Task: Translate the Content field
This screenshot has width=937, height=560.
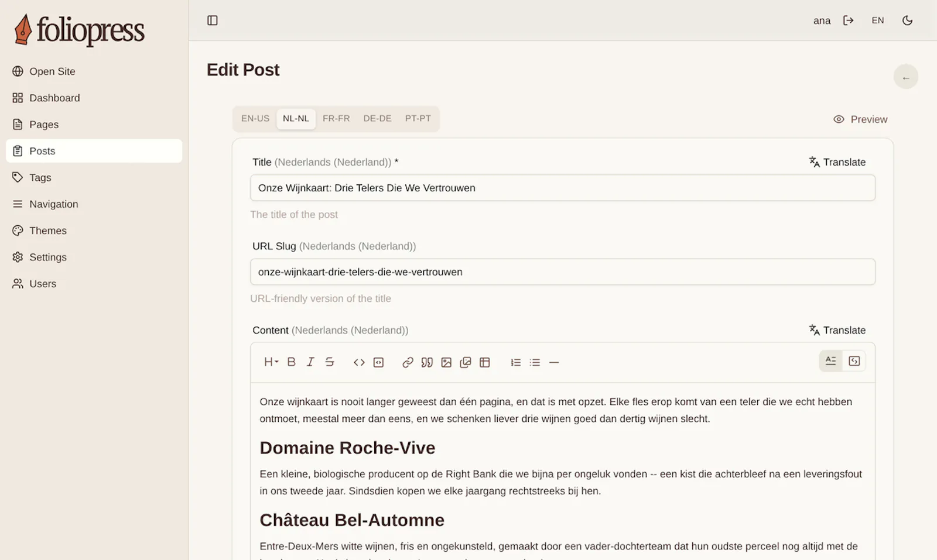Action: click(837, 330)
